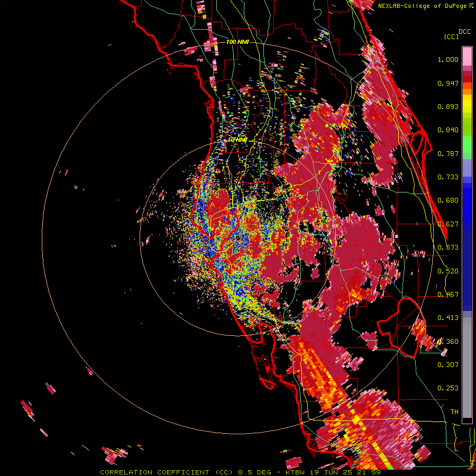Click the 0.573 scale value

(x=448, y=248)
